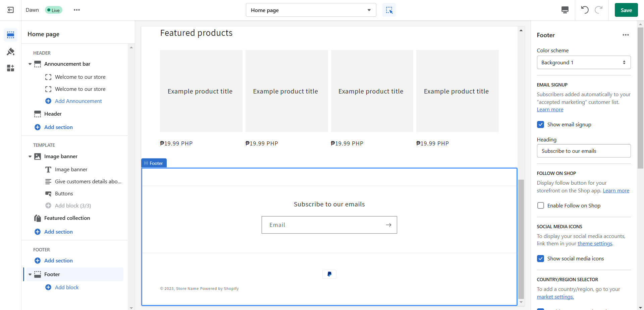Viewport: 644px width, 310px height.
Task: Collapse the Announcement bar section
Action: pyautogui.click(x=30, y=64)
